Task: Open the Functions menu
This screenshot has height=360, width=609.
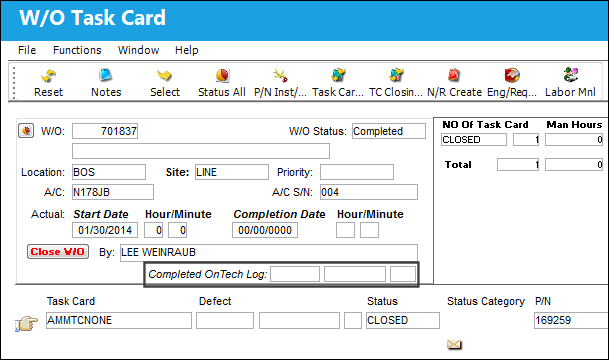Action: (77, 50)
